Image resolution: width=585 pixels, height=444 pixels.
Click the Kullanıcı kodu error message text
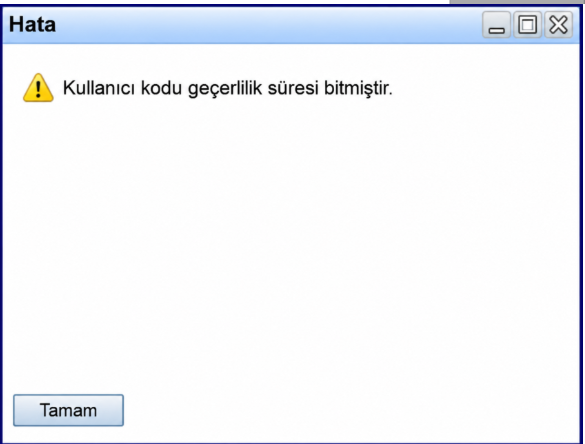(228, 88)
